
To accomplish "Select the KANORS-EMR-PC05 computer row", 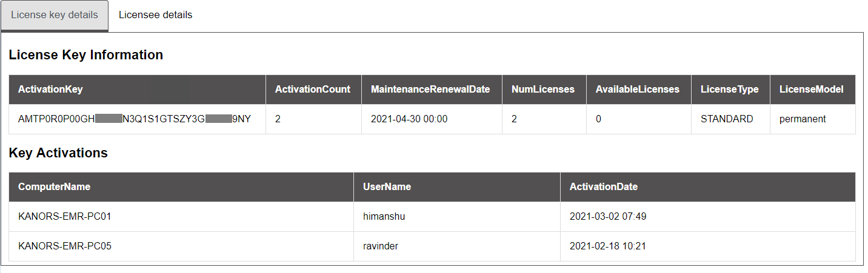I will point(432,246).
